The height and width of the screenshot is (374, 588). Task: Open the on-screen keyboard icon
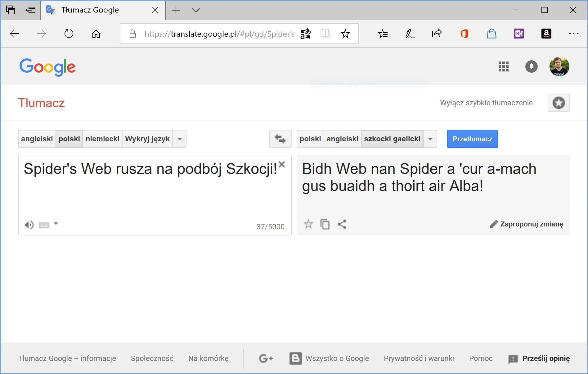point(44,225)
